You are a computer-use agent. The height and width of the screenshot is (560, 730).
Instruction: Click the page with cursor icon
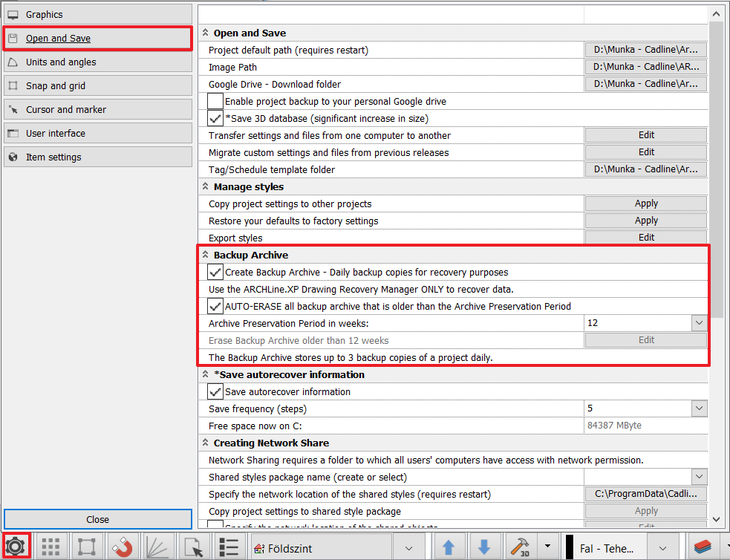tap(194, 547)
